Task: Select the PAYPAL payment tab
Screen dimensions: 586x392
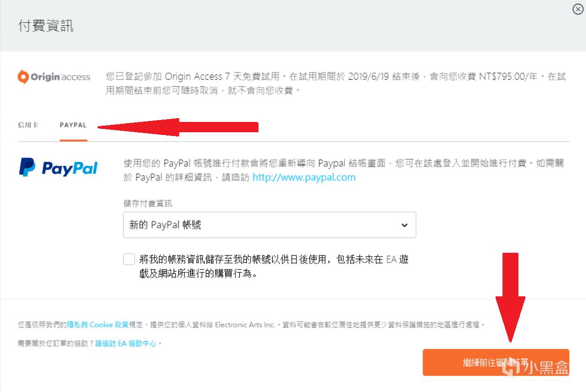Action: coord(73,126)
